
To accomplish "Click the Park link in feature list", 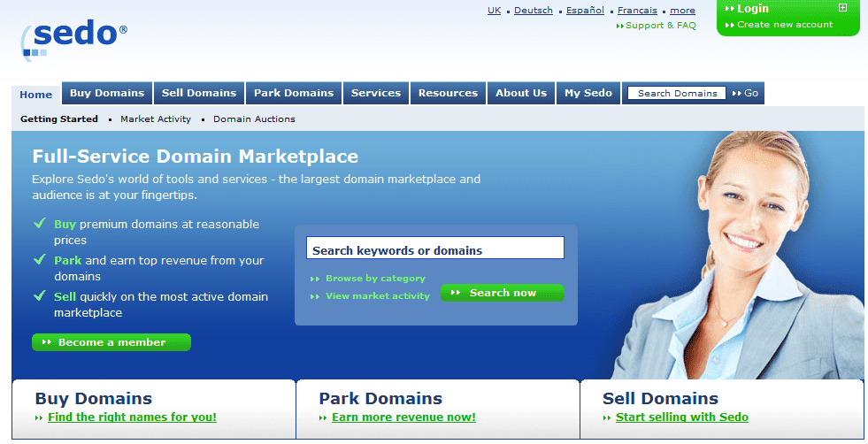I will [67, 260].
